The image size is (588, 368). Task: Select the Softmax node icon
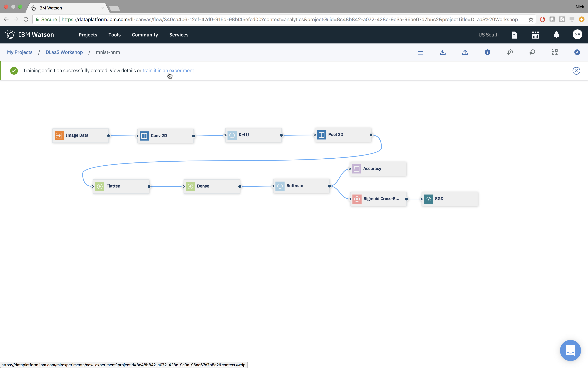coord(280,186)
